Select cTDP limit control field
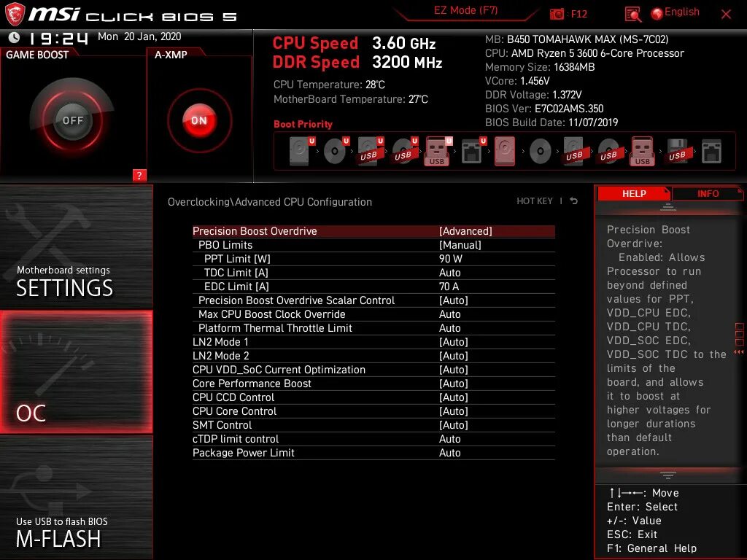The image size is (747, 560). pos(373,438)
